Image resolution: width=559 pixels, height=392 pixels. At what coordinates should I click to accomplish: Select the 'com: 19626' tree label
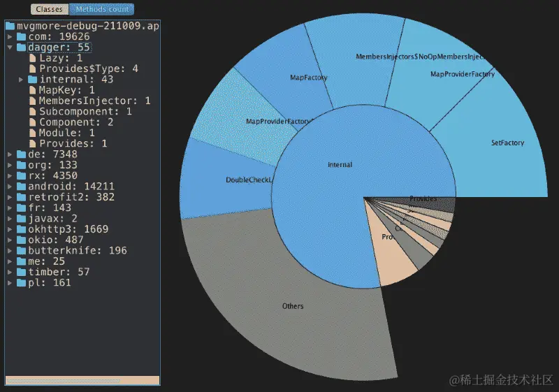coord(59,37)
